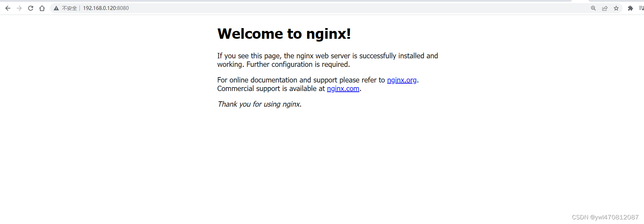This screenshot has width=644, height=224.
Task: Open the not-secure warning triangle icon
Action: point(56,8)
